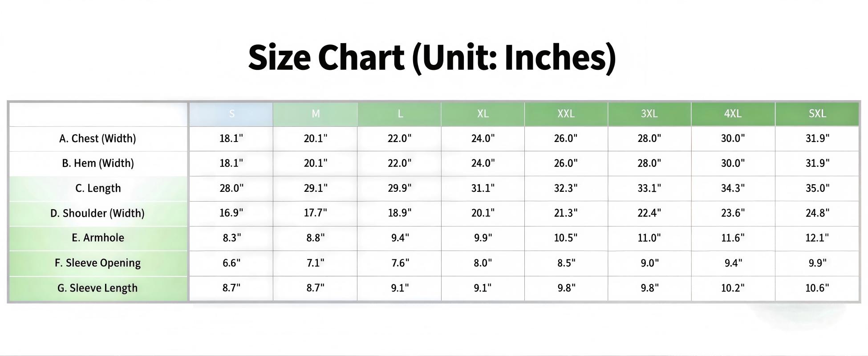
Task: Click the XL column header
Action: (x=483, y=114)
